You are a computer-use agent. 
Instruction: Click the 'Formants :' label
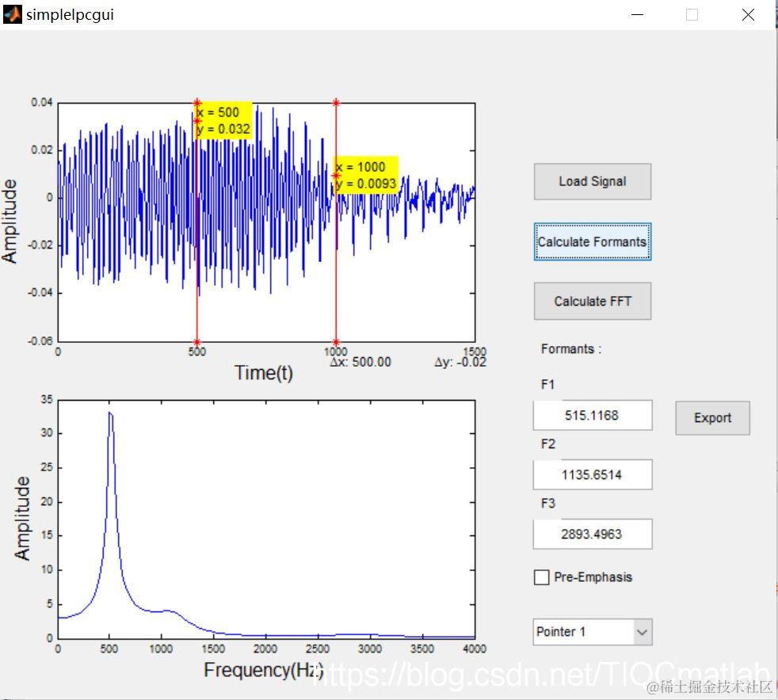[x=571, y=349]
